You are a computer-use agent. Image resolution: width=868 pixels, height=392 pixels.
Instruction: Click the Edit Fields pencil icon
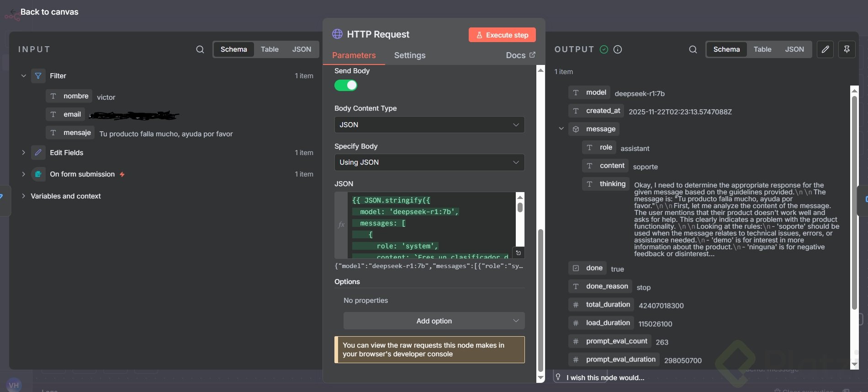(38, 152)
